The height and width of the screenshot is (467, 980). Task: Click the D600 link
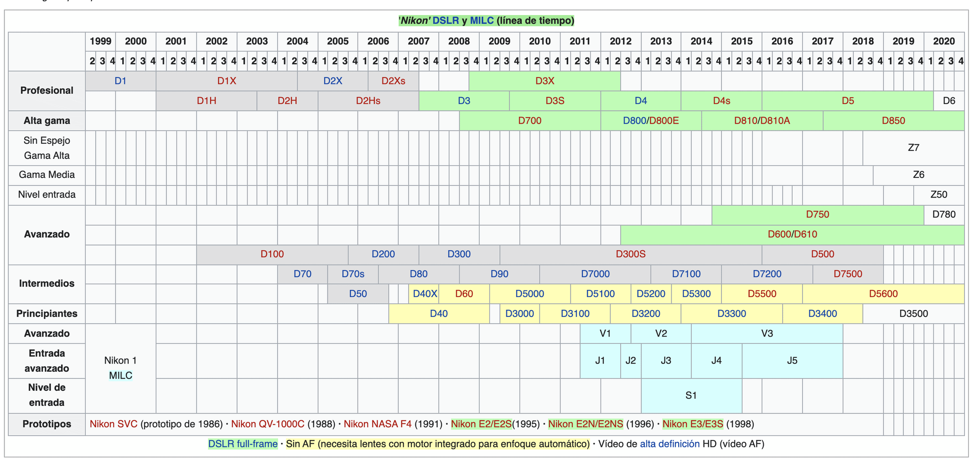point(779,234)
